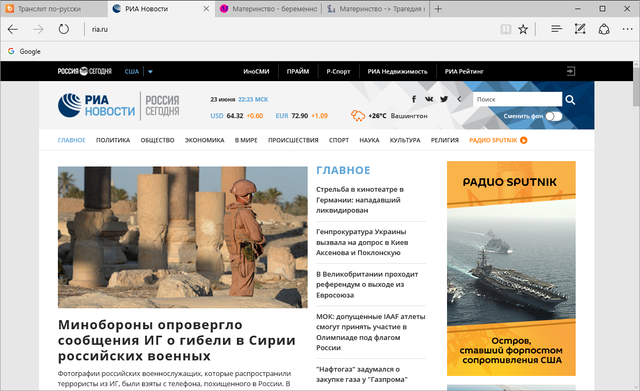Click the browser forward arrow

38,29
